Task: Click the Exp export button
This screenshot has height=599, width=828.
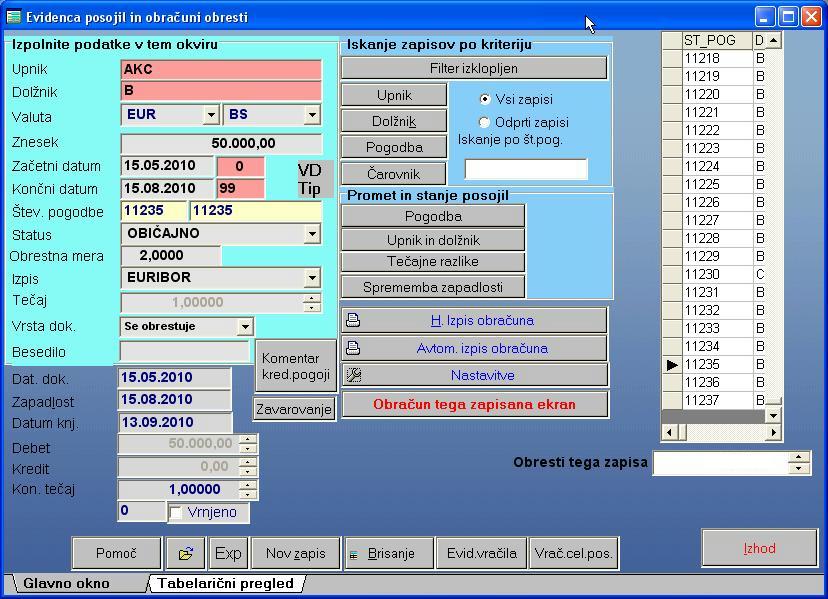Action: (228, 553)
